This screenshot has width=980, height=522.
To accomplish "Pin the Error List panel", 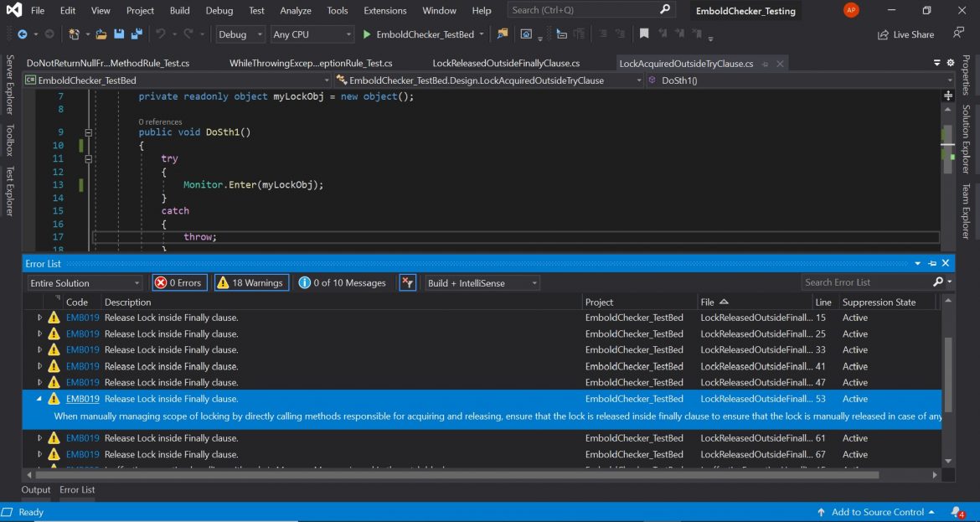I will (931, 263).
